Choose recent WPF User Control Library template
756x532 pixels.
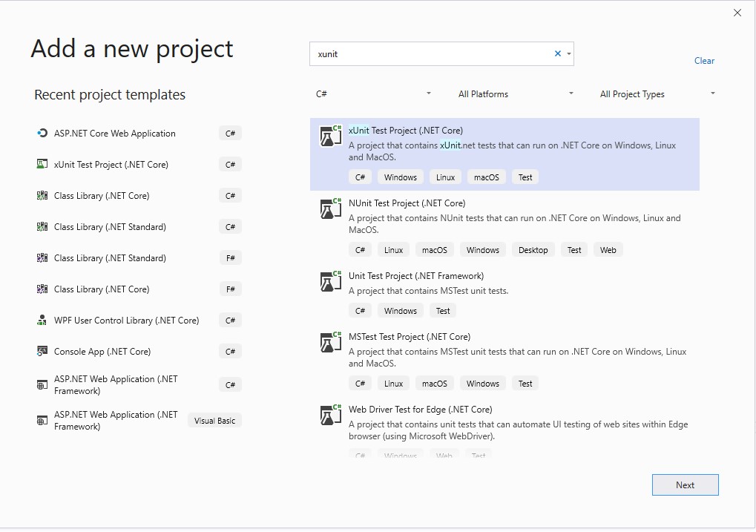point(139,321)
